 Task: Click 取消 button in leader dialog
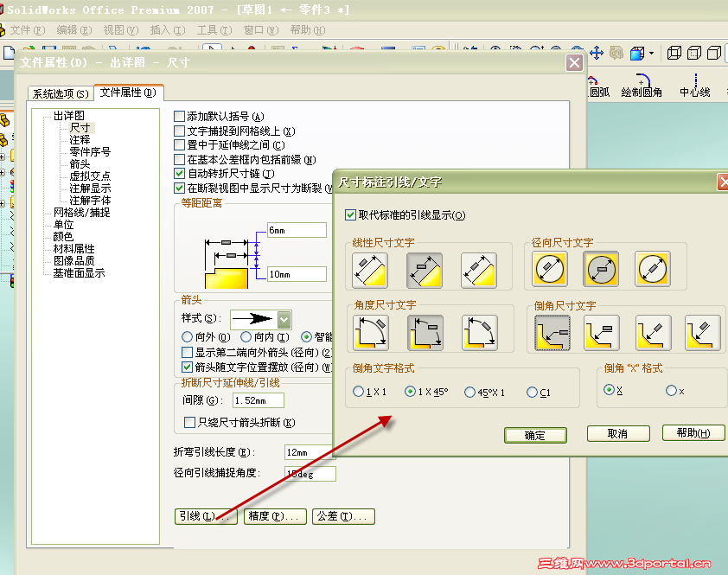coord(618,433)
